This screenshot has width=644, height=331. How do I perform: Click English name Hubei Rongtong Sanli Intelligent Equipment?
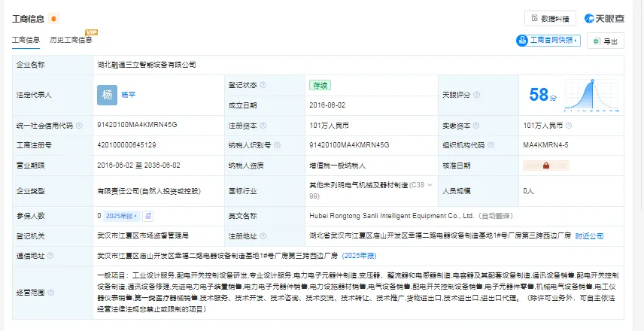coord(392,216)
